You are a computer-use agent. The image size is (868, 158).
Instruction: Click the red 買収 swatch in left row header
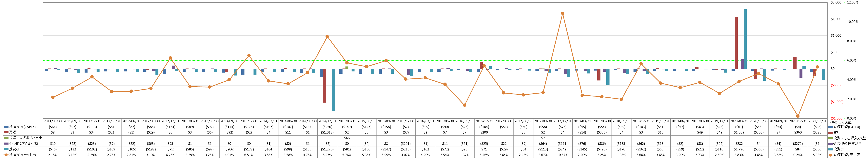pyautogui.click(x=6, y=132)
